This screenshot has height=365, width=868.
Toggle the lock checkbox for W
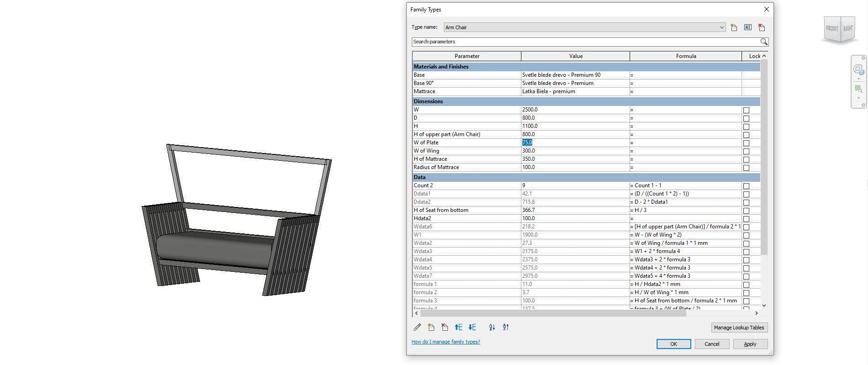tap(746, 110)
